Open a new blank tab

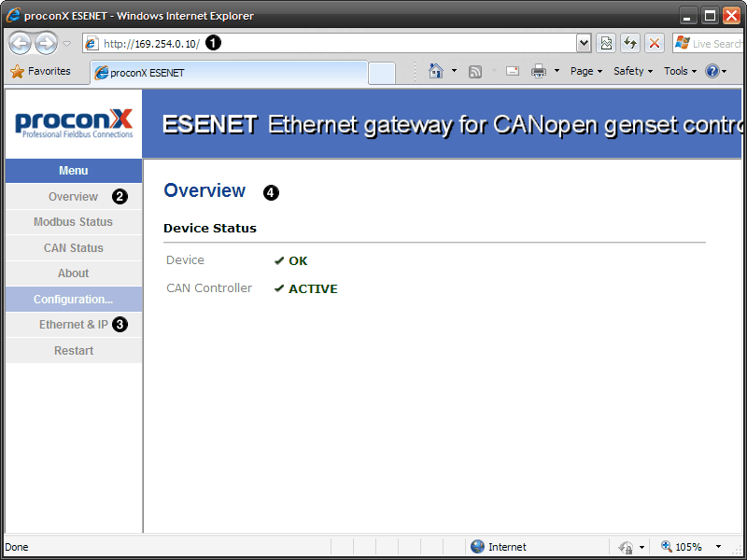382,74
